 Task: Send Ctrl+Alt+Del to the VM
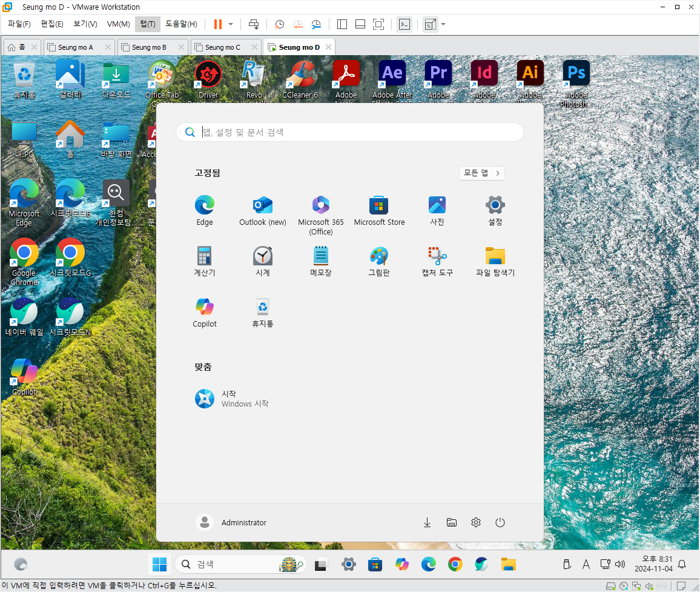click(254, 24)
